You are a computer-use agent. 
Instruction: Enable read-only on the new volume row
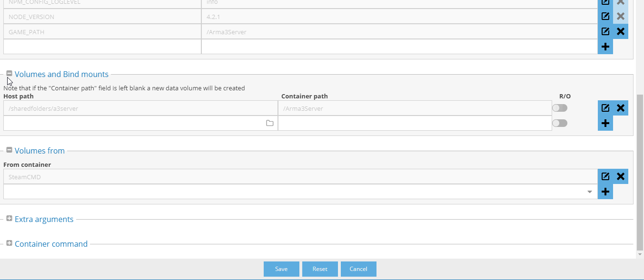(x=560, y=123)
